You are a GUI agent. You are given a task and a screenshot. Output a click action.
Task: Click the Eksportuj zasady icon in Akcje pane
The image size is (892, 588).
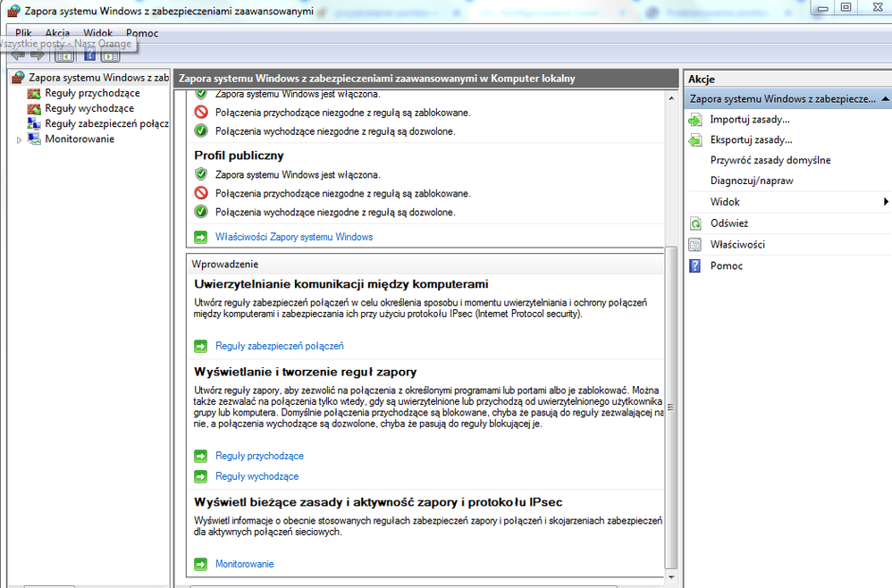(x=696, y=139)
